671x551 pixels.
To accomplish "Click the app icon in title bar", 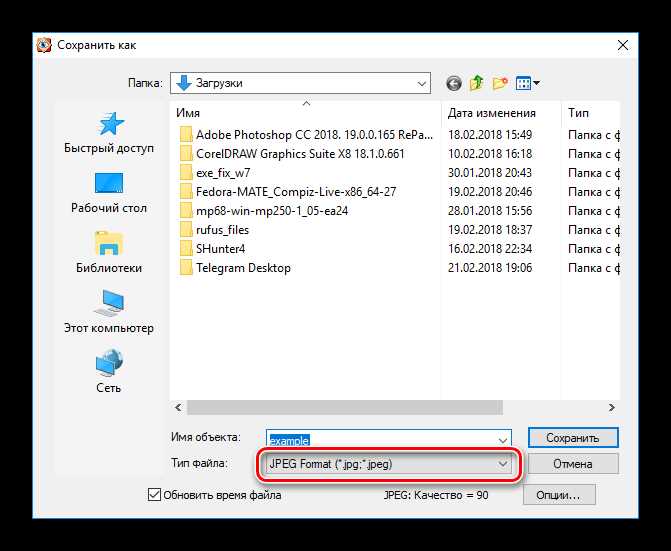I will coord(44,45).
